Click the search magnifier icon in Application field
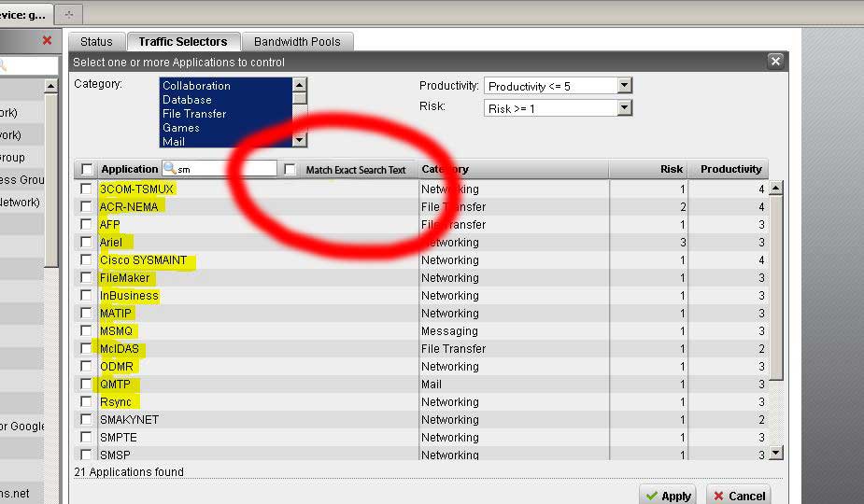 click(x=169, y=169)
